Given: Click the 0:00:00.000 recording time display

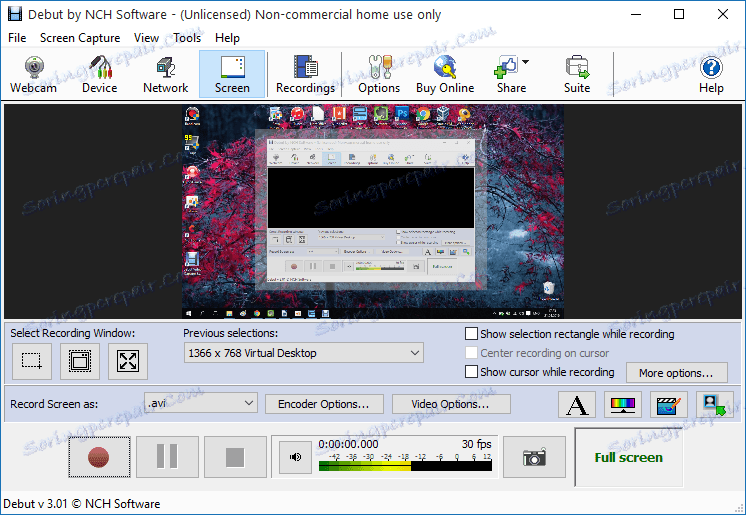Looking at the screenshot, I should click(348, 444).
